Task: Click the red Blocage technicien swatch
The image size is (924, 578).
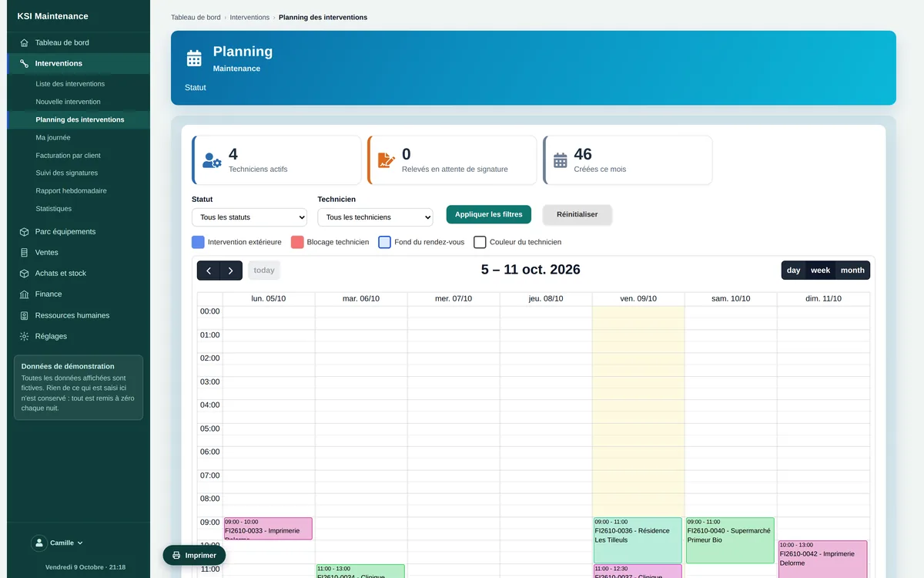Action: [x=297, y=242]
